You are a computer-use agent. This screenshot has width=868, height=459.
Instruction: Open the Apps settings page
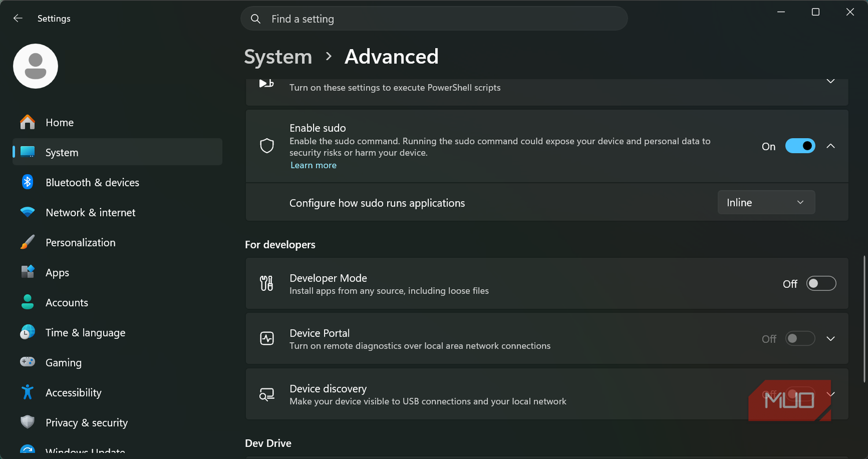tap(117, 272)
